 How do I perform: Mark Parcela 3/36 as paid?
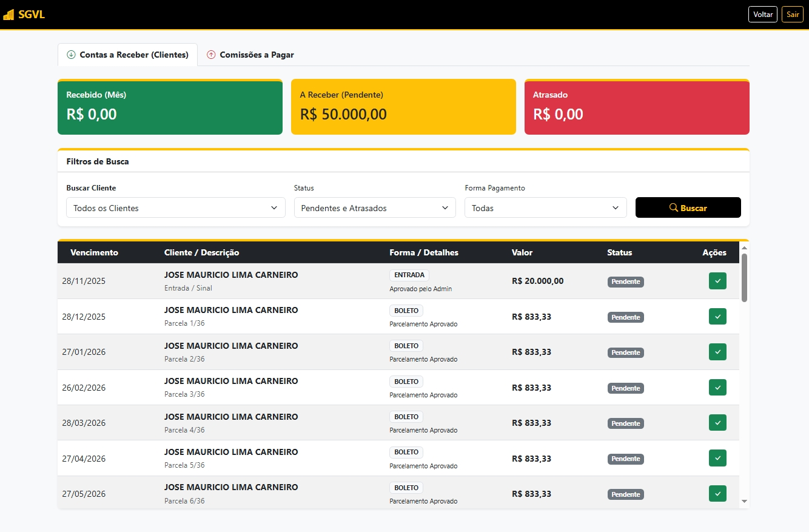click(x=717, y=388)
